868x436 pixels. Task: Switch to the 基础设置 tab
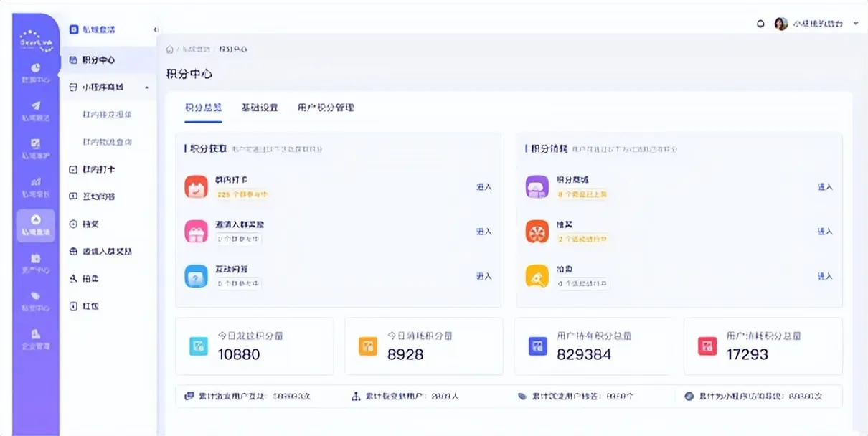point(260,108)
